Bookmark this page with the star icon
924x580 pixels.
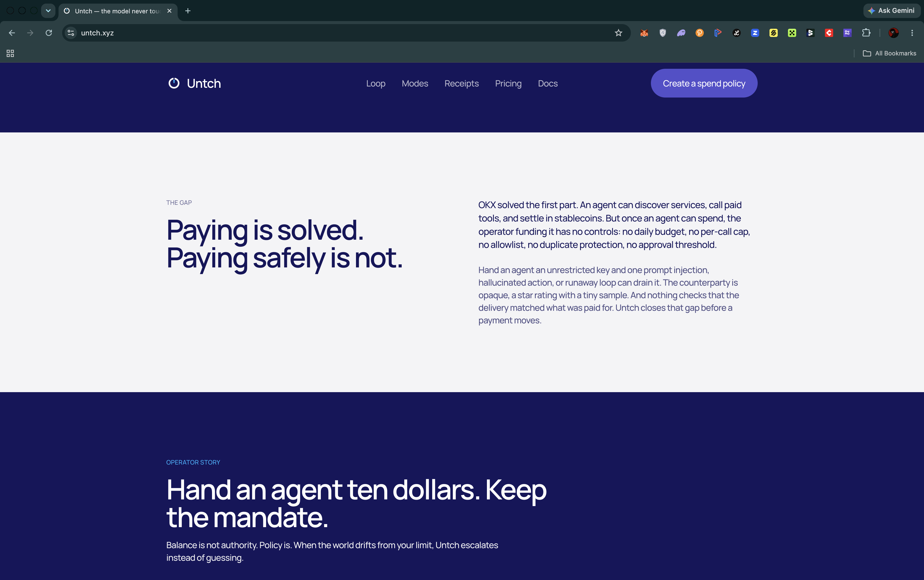click(x=618, y=33)
